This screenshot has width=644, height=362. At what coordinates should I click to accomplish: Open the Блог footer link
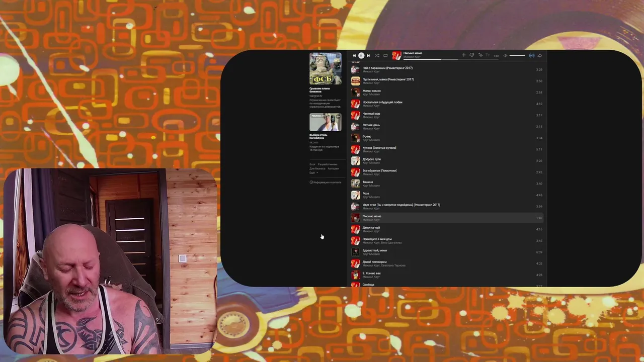(x=312, y=164)
